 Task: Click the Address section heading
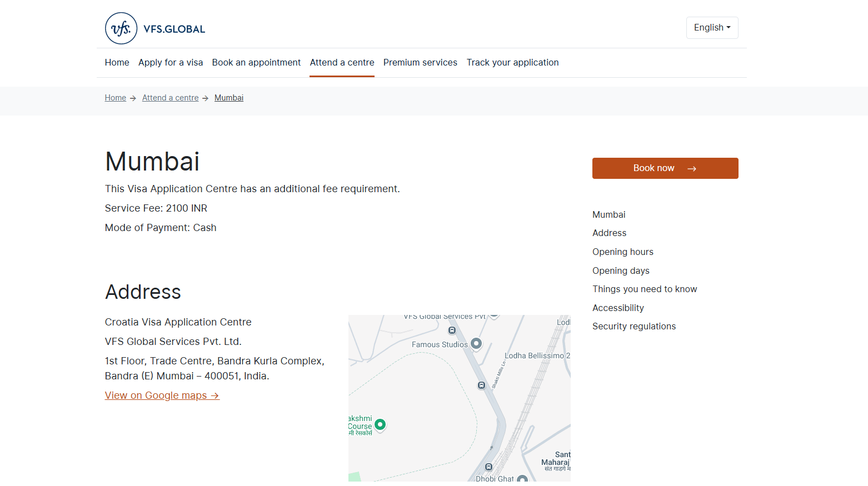[143, 292]
